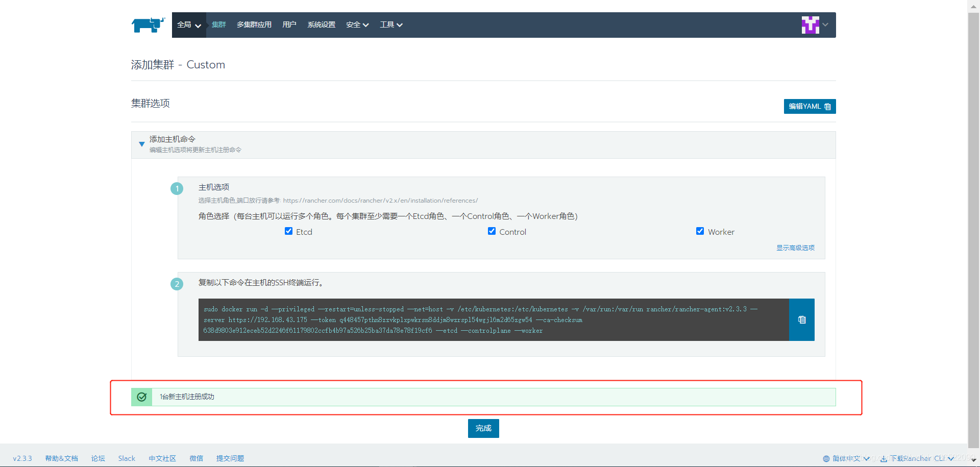Image resolution: width=980 pixels, height=467 pixels.
Task: Click the 1台新主机注册成功 message
Action: tap(187, 397)
